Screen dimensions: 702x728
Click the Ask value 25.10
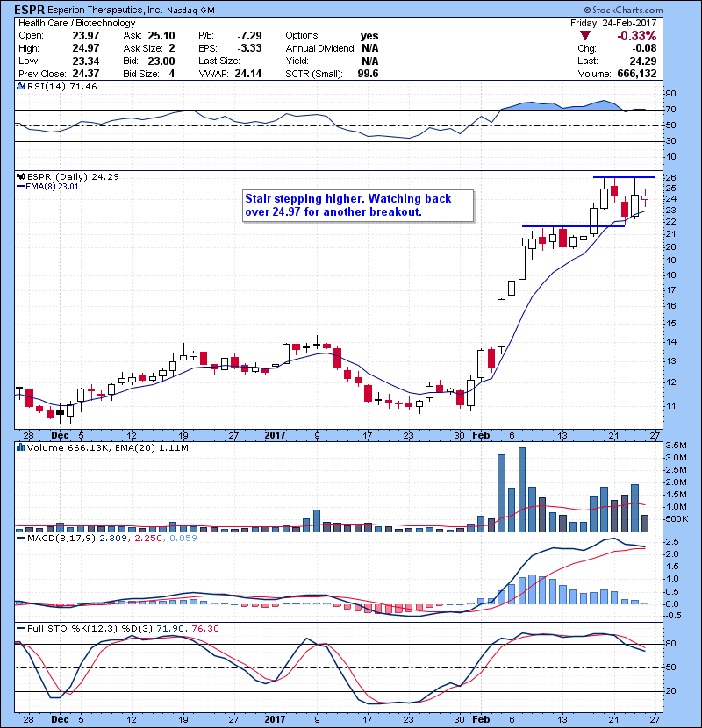(x=161, y=36)
